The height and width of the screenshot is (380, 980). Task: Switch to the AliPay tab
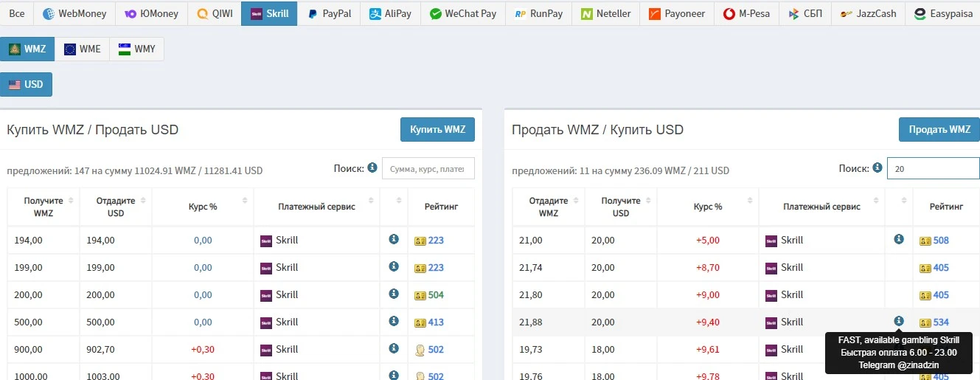pyautogui.click(x=390, y=13)
